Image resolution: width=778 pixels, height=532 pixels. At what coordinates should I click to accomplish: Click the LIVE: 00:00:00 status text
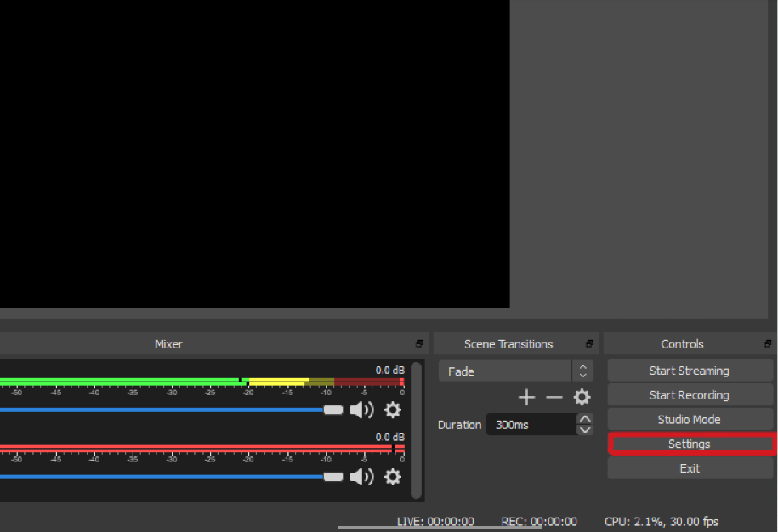(435, 522)
